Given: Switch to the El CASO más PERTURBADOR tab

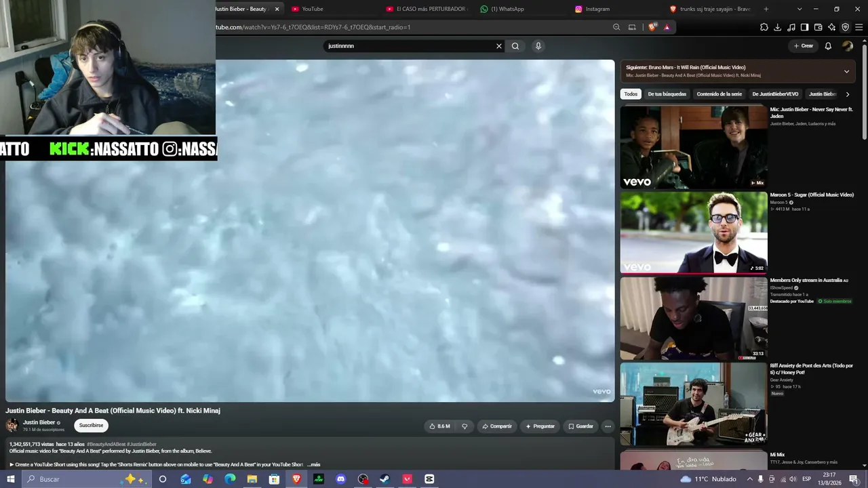Looking at the screenshot, I should click(x=425, y=9).
